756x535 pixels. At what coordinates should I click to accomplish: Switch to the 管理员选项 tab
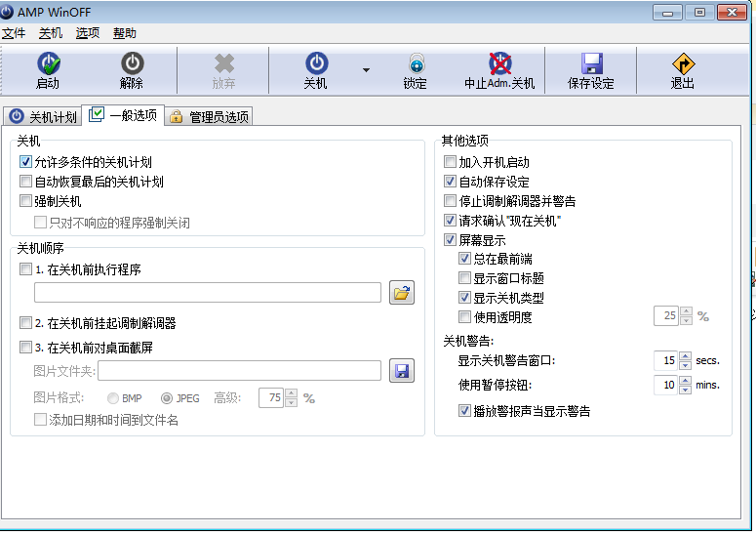pos(209,117)
